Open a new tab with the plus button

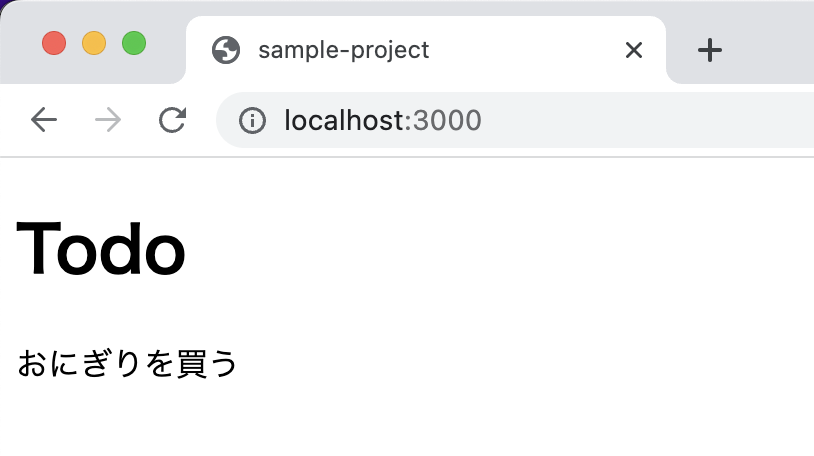[710, 50]
